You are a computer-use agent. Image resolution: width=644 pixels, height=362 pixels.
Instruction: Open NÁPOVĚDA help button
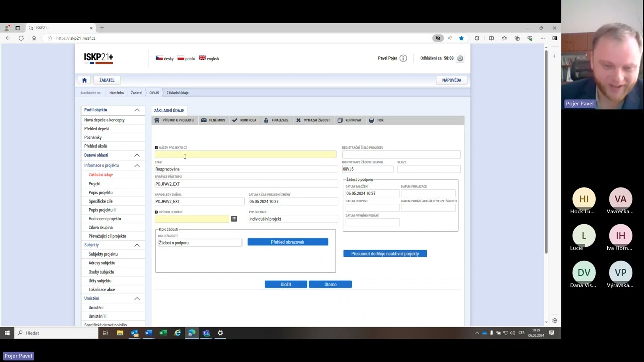tap(452, 80)
